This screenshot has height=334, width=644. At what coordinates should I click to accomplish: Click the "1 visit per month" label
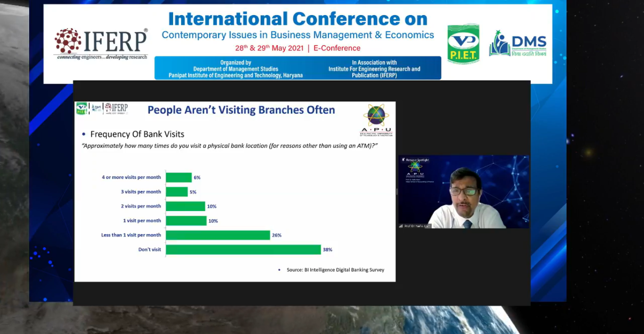pos(142,220)
